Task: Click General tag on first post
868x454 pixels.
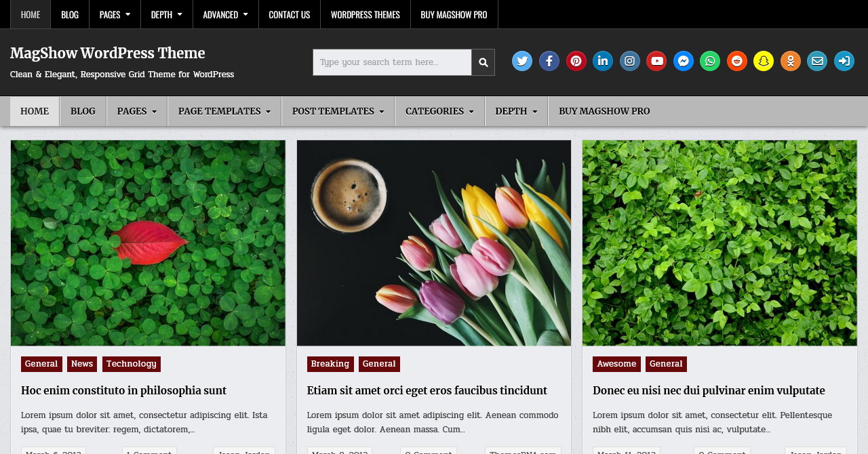Action: (x=41, y=364)
